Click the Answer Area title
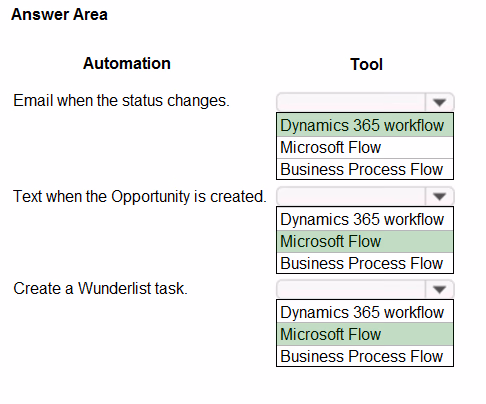This screenshot has width=486, height=404. coord(59,14)
